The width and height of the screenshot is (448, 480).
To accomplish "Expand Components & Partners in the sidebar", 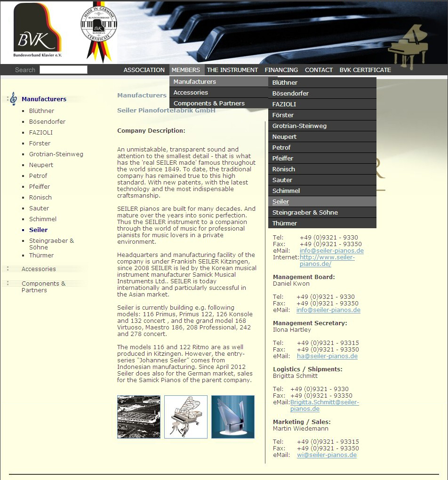I will (43, 287).
